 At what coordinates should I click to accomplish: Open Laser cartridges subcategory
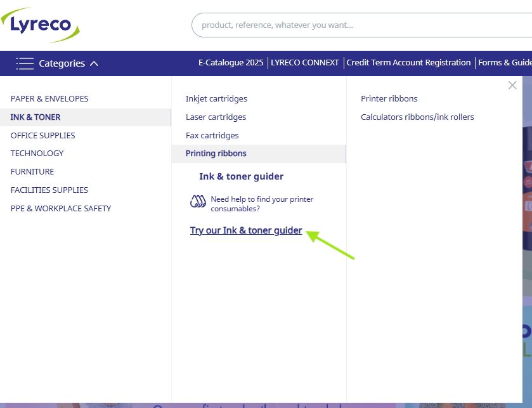click(216, 117)
